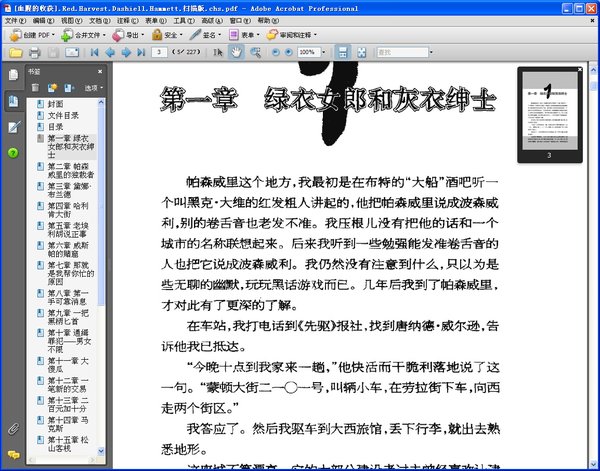This screenshot has height=471, width=600.
Task: Open the 高级 menu
Action: (212, 21)
